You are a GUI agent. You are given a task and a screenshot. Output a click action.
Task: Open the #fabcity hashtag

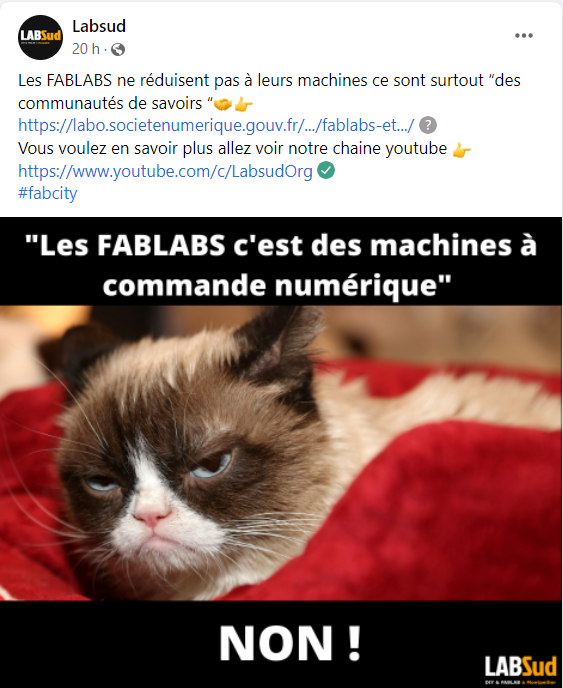pyautogui.click(x=48, y=193)
